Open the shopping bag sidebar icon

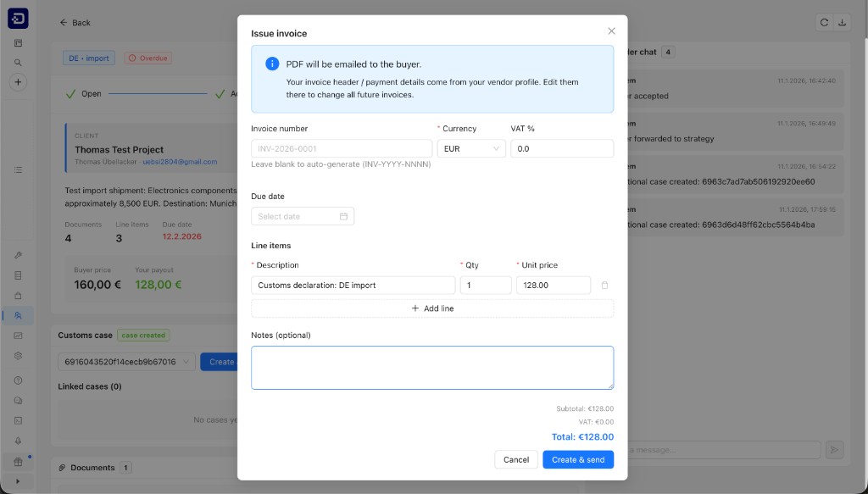click(18, 296)
